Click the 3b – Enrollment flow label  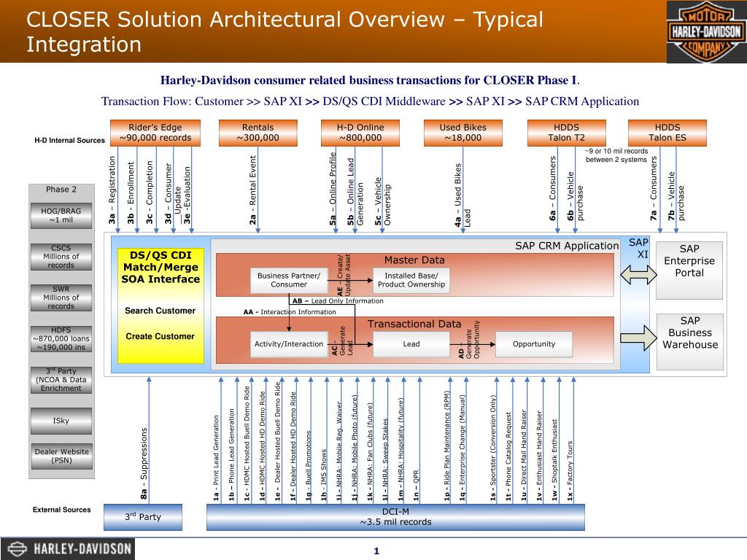pyautogui.click(x=131, y=192)
